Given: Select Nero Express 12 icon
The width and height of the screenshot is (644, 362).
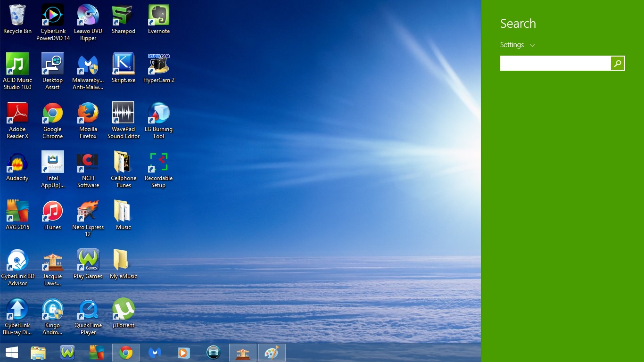Looking at the screenshot, I should point(88,219).
